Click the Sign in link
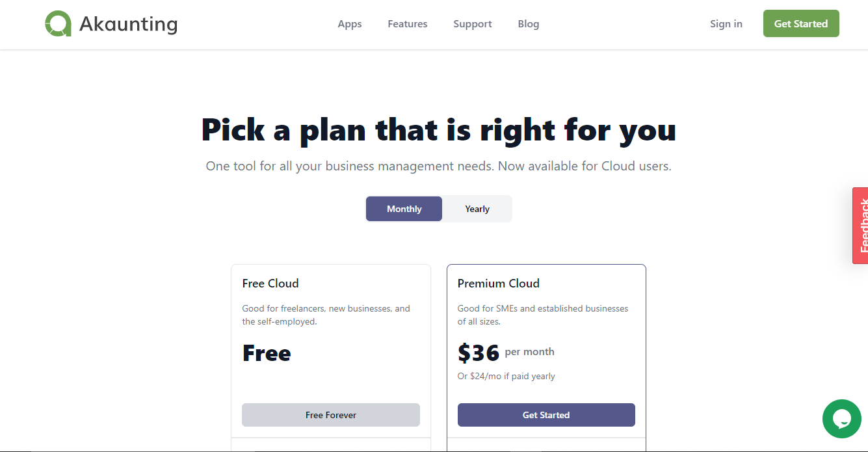Viewport: 868px width, 452px height. tap(726, 24)
